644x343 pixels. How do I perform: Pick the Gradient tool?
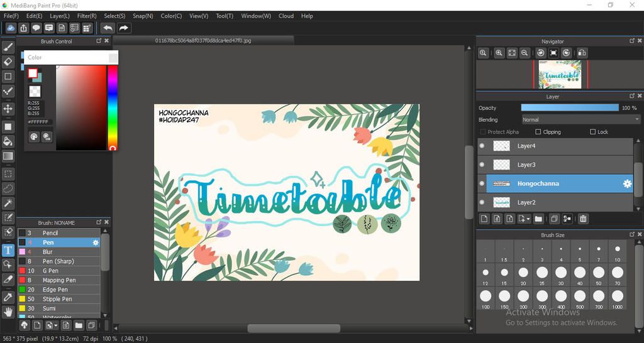coord(8,156)
